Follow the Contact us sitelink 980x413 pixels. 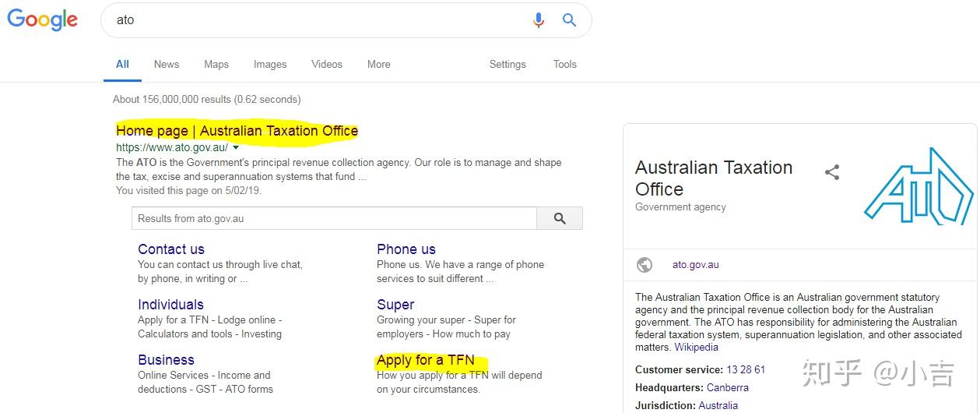(x=171, y=249)
